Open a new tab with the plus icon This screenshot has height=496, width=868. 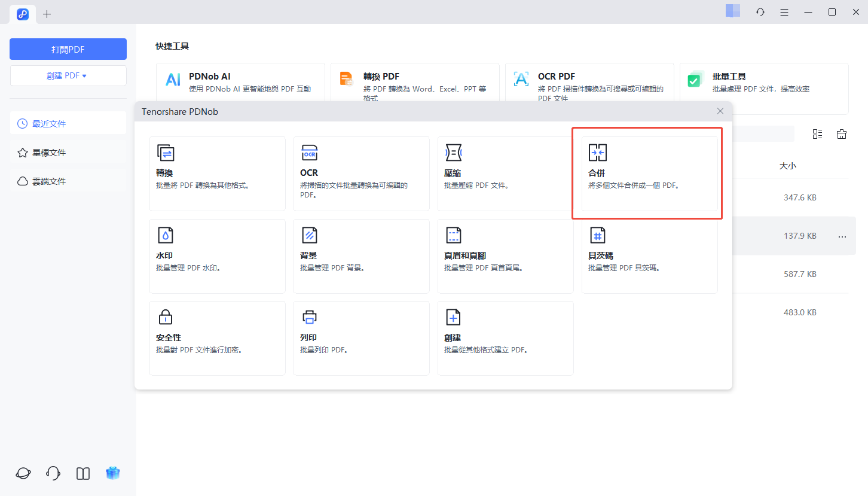coord(47,14)
